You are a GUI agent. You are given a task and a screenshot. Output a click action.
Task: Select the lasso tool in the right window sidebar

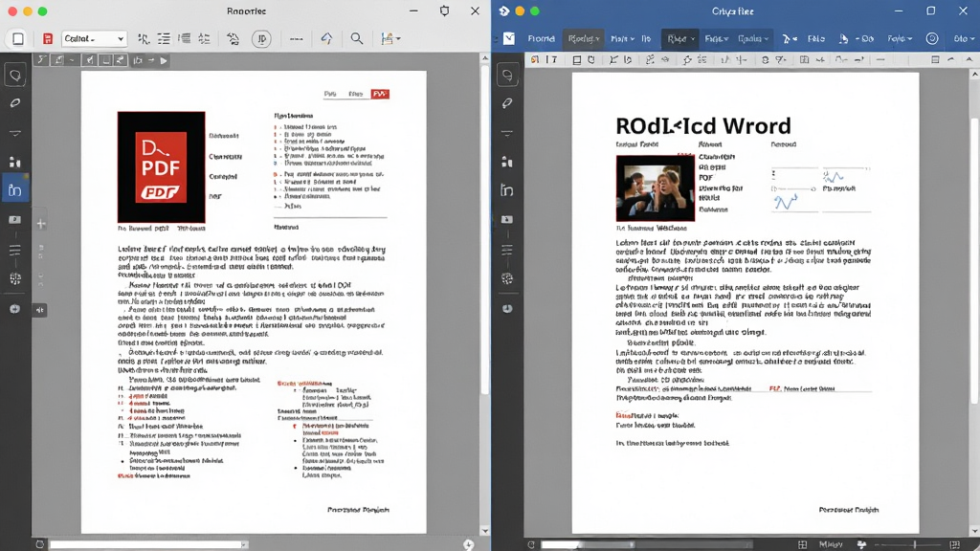pyautogui.click(x=507, y=76)
